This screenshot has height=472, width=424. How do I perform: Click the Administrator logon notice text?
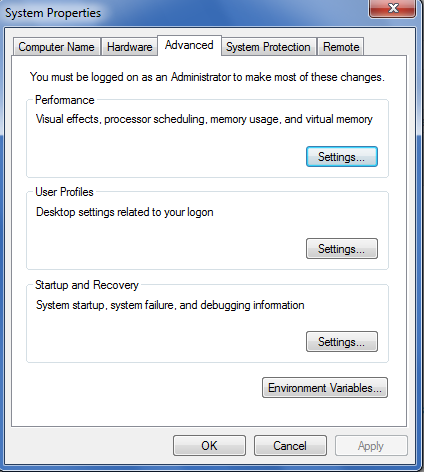tap(207, 77)
